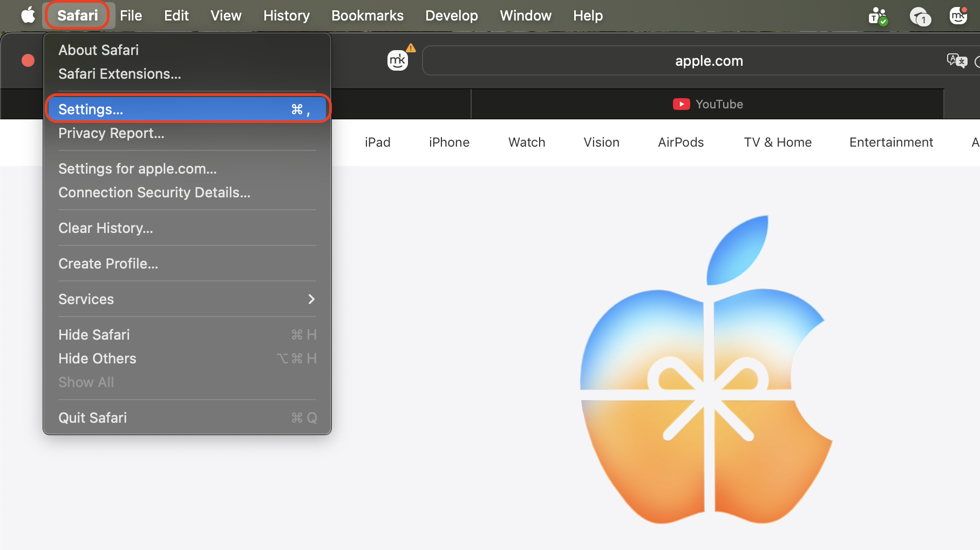Expand the Services submenu
Screen dimensions: 980x550
86,299
